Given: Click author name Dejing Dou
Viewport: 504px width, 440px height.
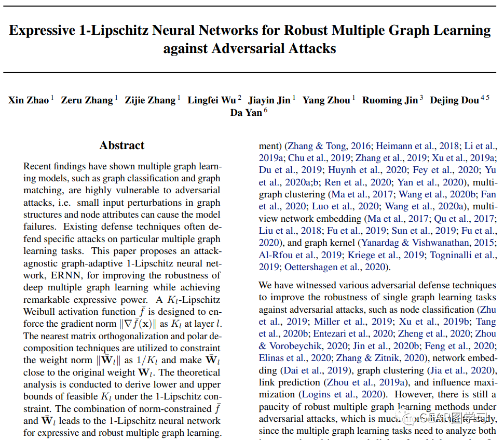Looking at the screenshot, I should 455,100.
